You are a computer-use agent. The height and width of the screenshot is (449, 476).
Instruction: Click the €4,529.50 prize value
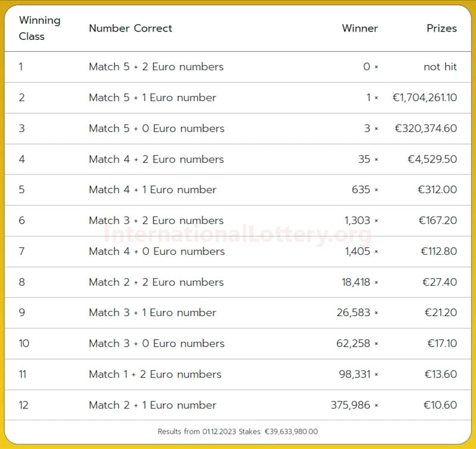click(x=432, y=159)
